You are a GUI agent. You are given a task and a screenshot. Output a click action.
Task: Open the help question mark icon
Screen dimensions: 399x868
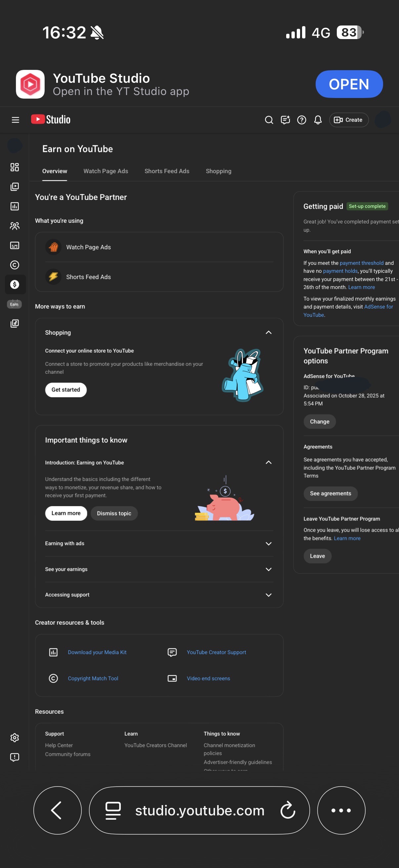tap(301, 120)
